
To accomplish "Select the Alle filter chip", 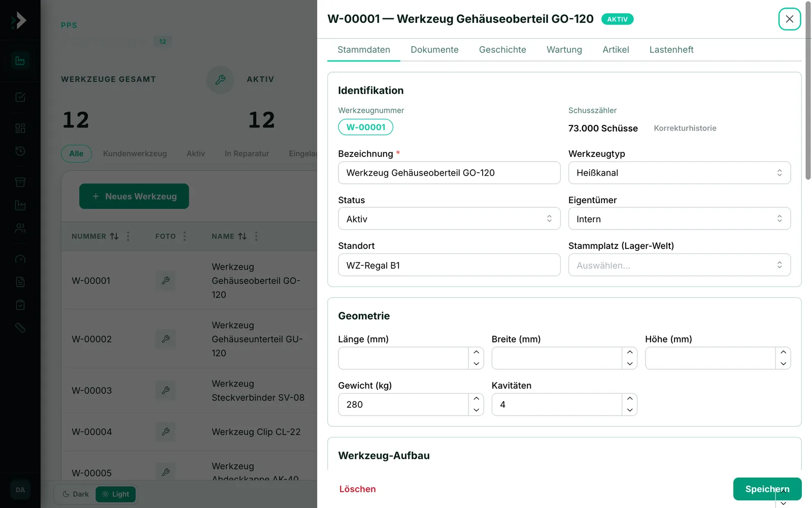I will pos(77,153).
